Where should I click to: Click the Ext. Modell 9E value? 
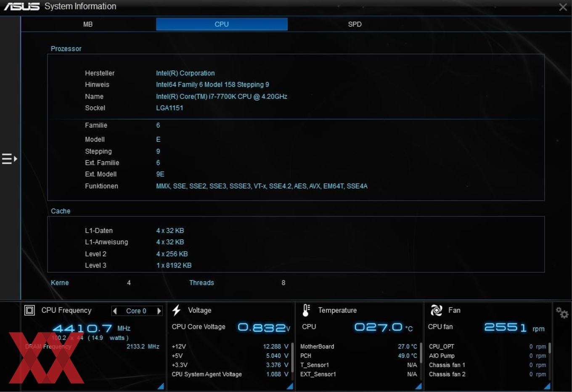160,174
